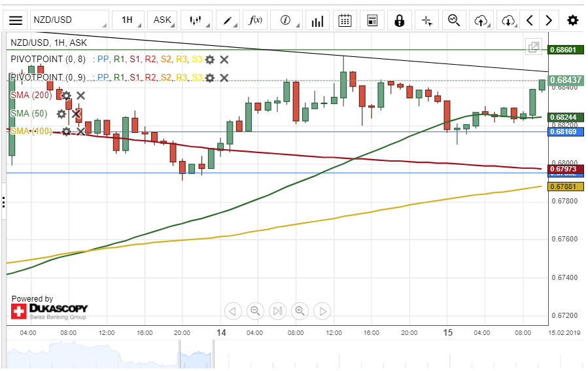Click the cloud upload icon
588x371 pixels.
[481, 20]
